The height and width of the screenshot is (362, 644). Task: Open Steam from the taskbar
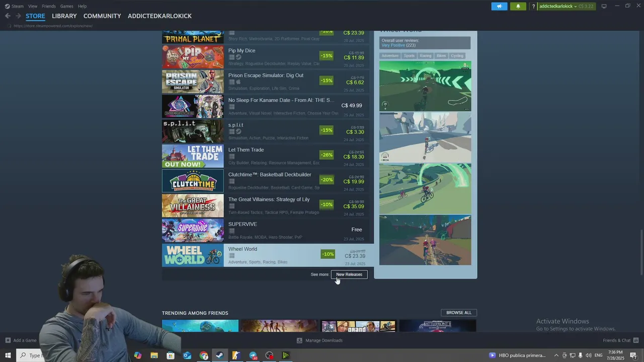coord(220,355)
